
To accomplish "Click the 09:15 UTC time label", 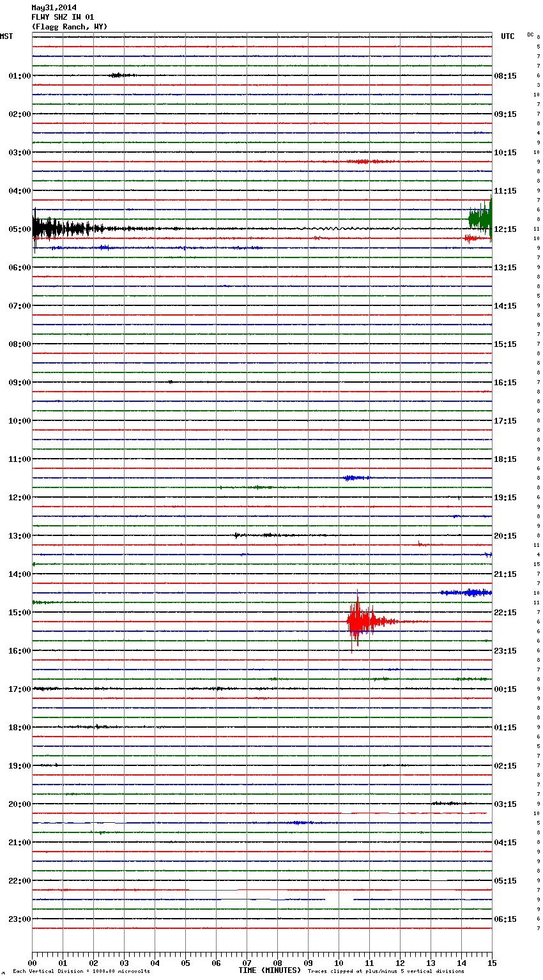I will (505, 114).
